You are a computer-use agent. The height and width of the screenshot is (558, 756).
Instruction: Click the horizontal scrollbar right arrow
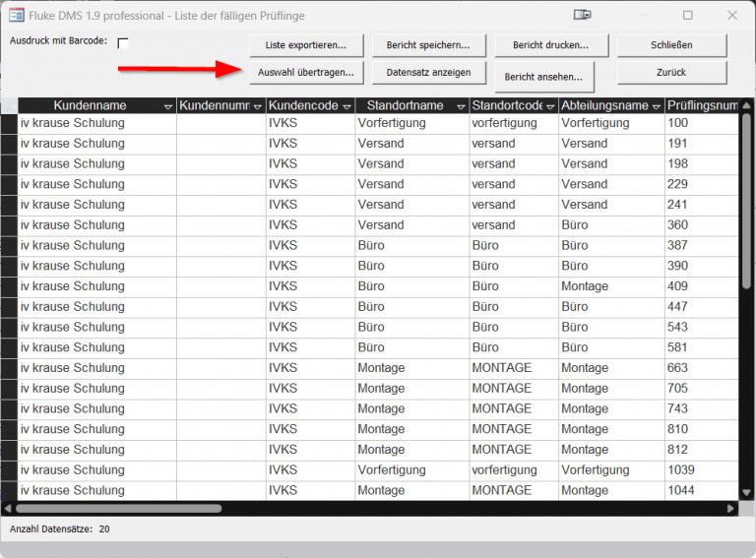tap(730, 509)
